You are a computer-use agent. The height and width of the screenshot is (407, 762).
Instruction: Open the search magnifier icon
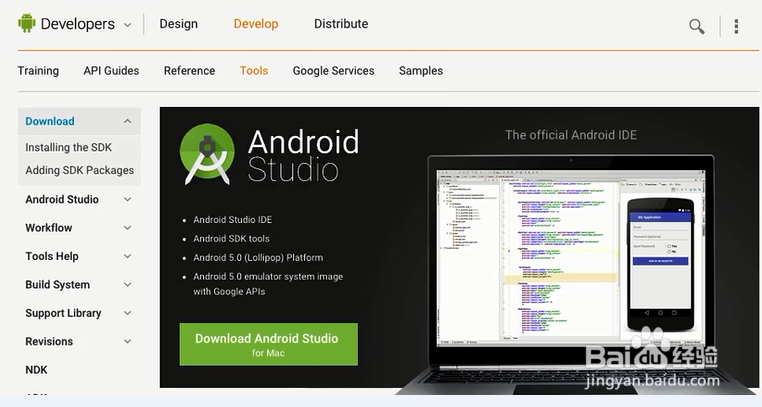pyautogui.click(x=696, y=26)
